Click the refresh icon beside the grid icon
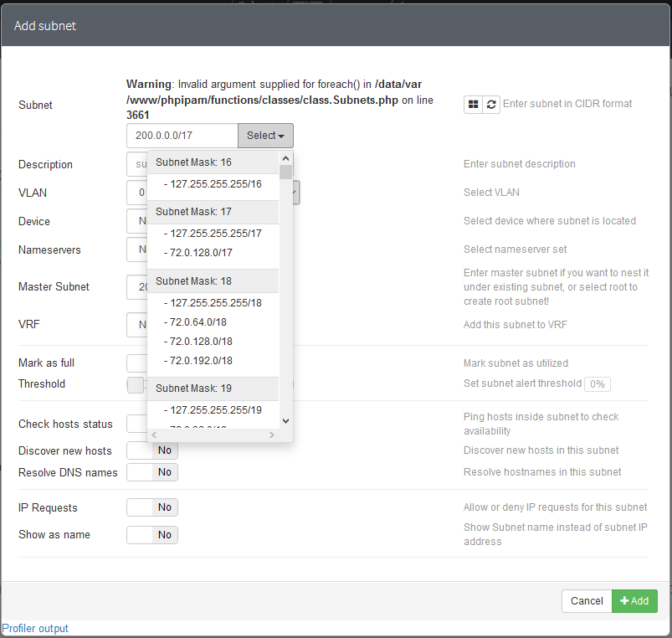Screen dimensions: 672x638 tap(491, 105)
